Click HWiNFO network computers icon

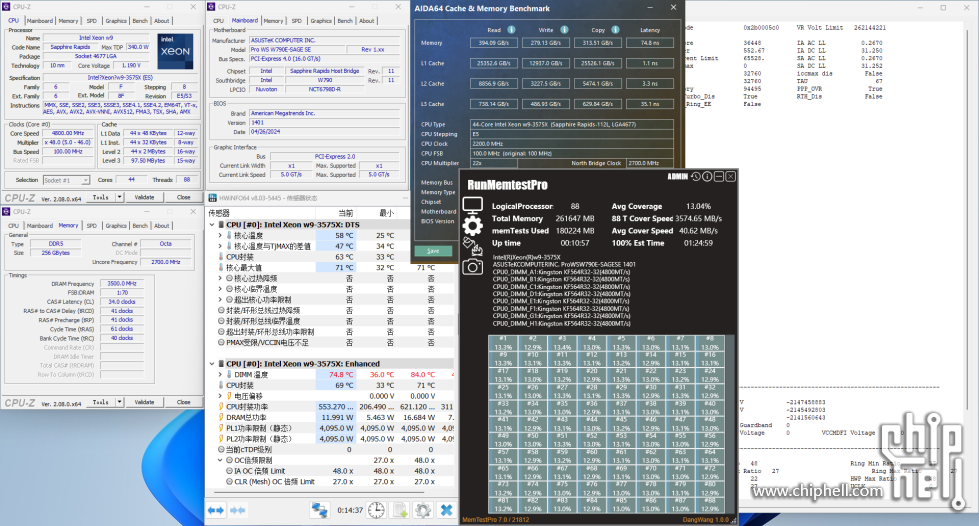320,510
